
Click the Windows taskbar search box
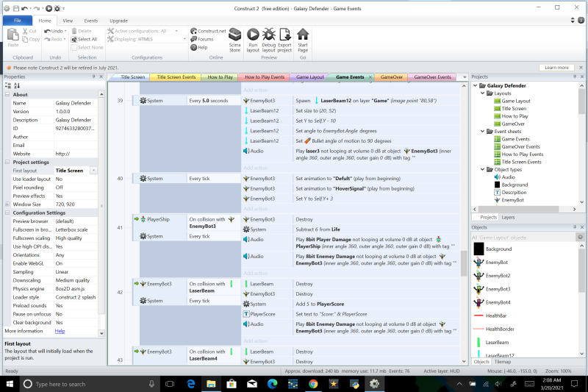[89, 384]
